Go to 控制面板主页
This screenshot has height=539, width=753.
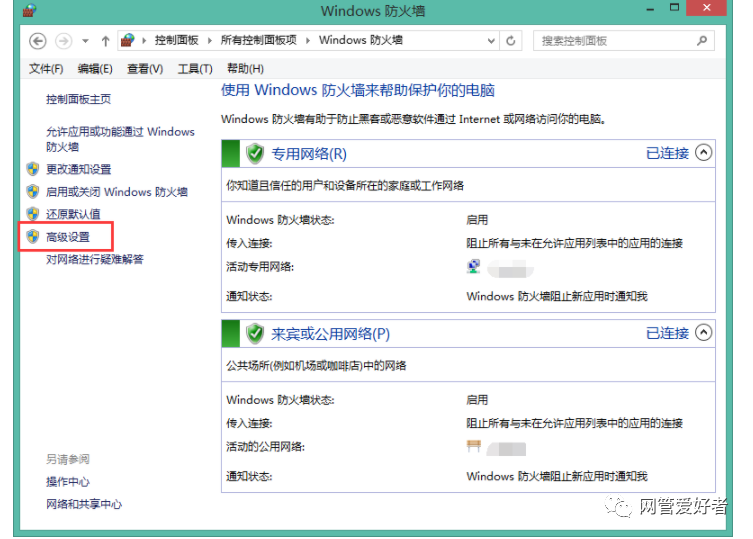[x=78, y=99]
